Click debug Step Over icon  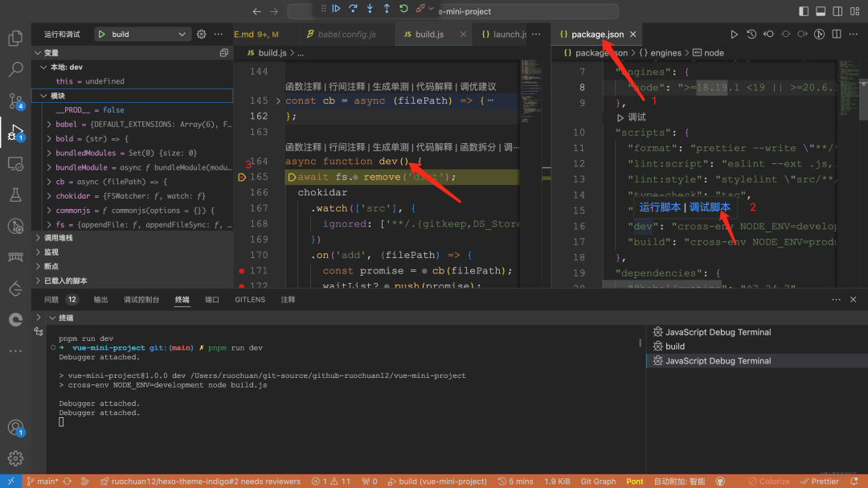(353, 8)
